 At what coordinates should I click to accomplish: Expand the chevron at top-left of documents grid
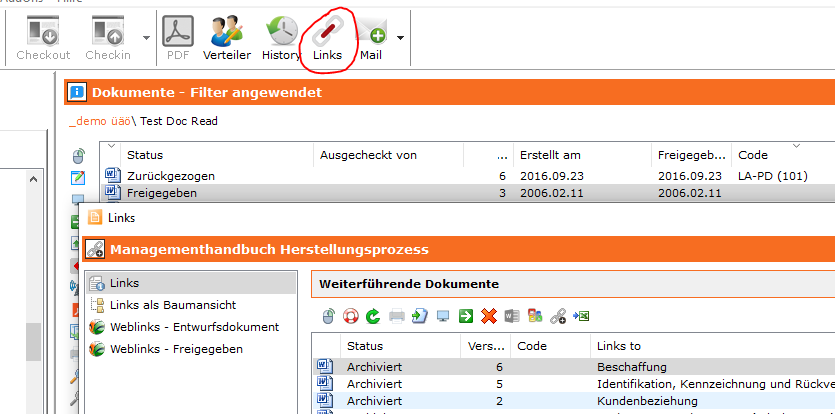coord(111,146)
